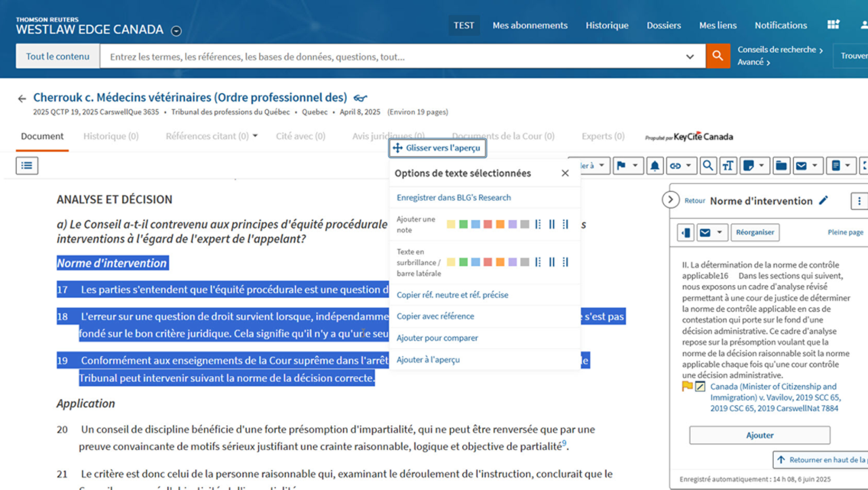The image size is (868, 490).
Task: Click the apps grid icon in header
Action: [833, 25]
